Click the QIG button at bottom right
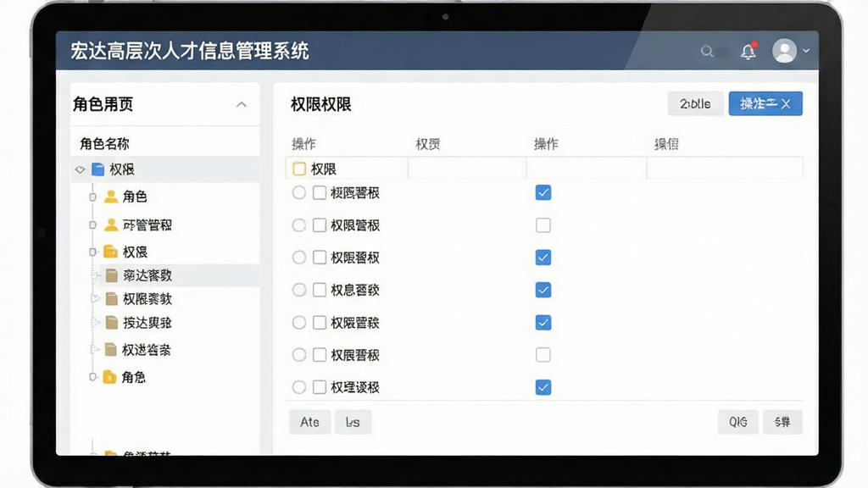The width and height of the screenshot is (868, 488). coord(738,422)
